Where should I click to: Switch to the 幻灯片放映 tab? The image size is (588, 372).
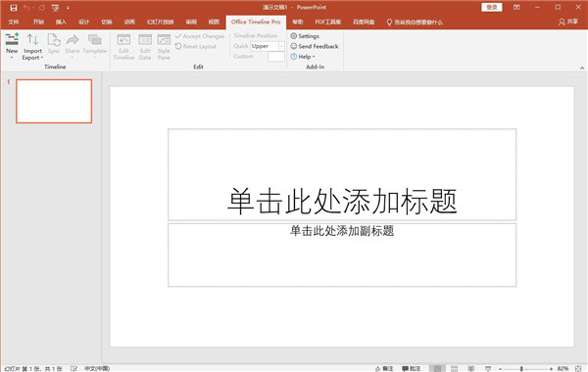[160, 23]
